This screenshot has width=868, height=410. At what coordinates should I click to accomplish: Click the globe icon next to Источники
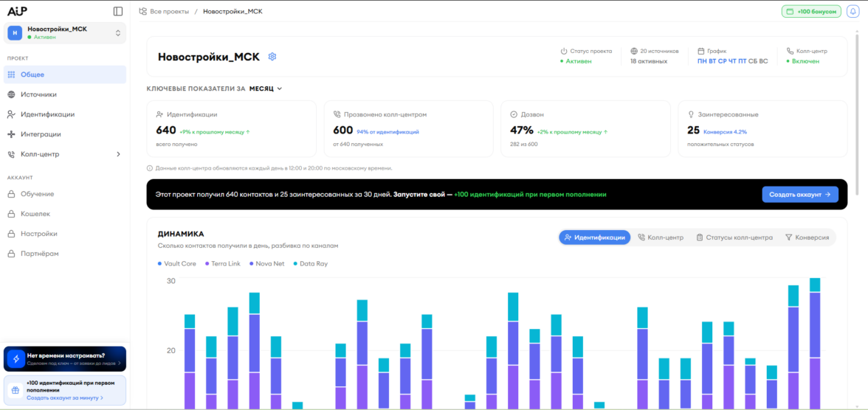tap(11, 94)
